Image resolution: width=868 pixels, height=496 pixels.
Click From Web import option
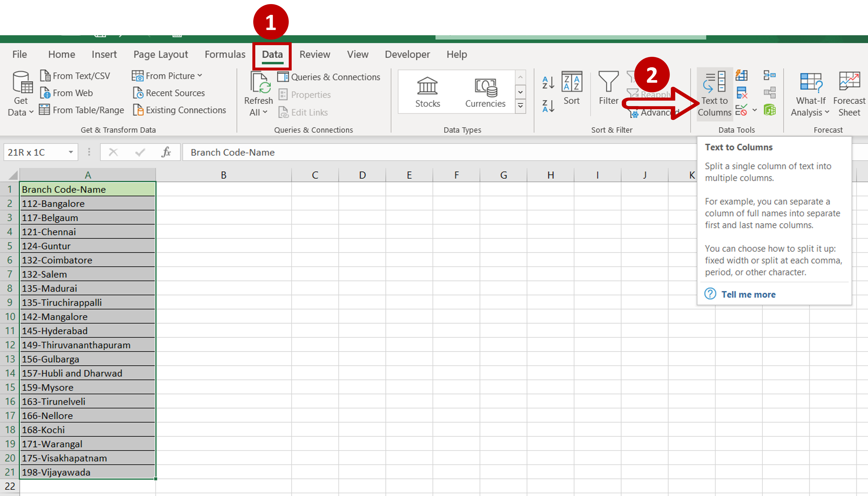click(66, 93)
